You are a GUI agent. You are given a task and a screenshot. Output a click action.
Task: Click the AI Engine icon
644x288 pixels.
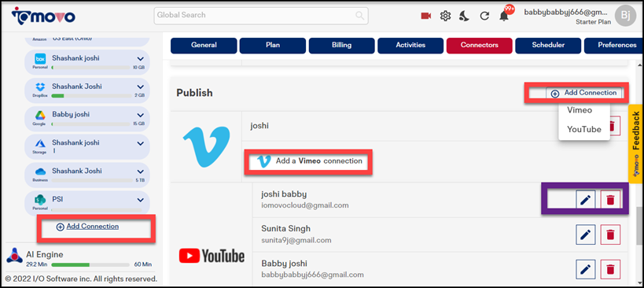[x=14, y=256]
